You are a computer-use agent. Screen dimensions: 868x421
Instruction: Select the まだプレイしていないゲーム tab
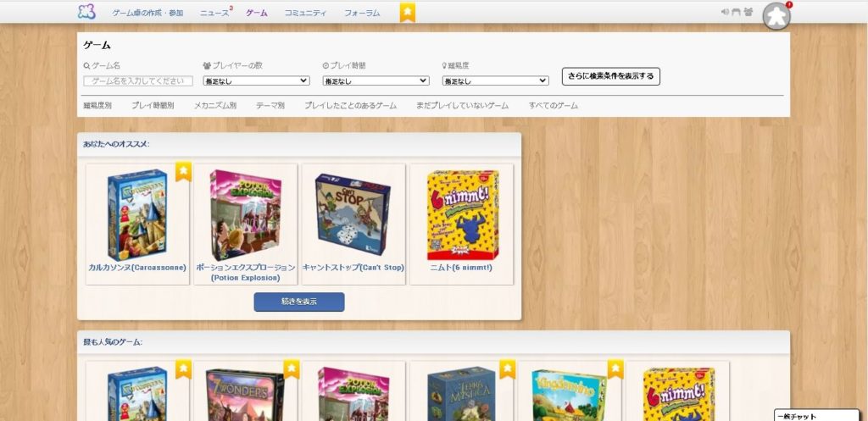click(x=462, y=106)
